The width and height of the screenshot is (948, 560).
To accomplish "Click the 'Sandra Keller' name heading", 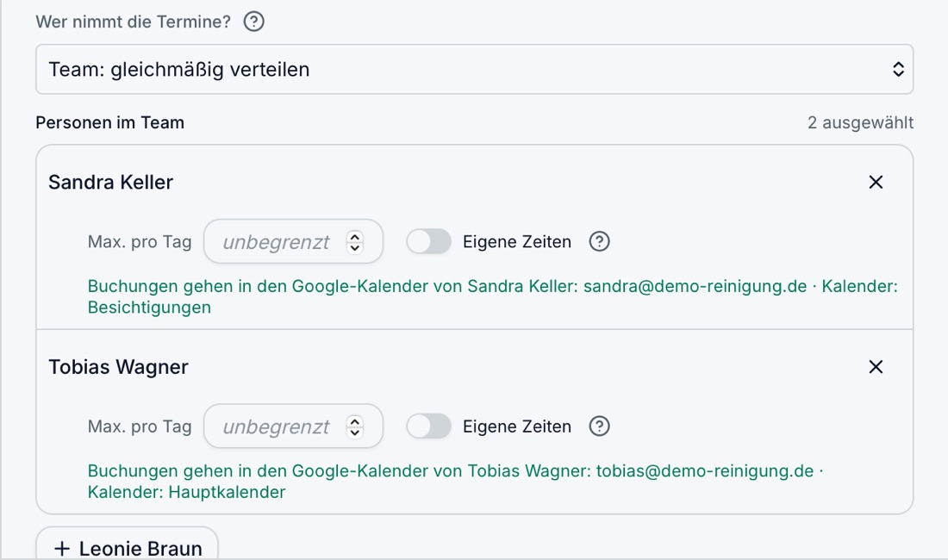I will pyautogui.click(x=110, y=182).
